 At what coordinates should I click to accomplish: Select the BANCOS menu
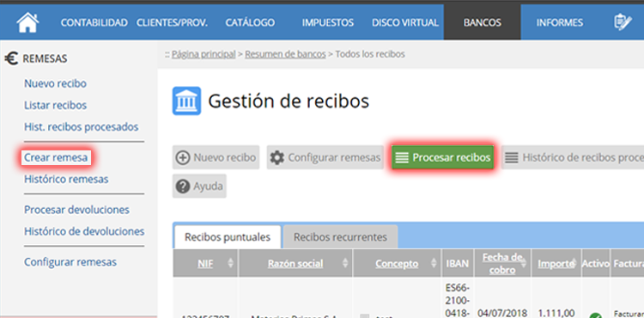pos(483,22)
